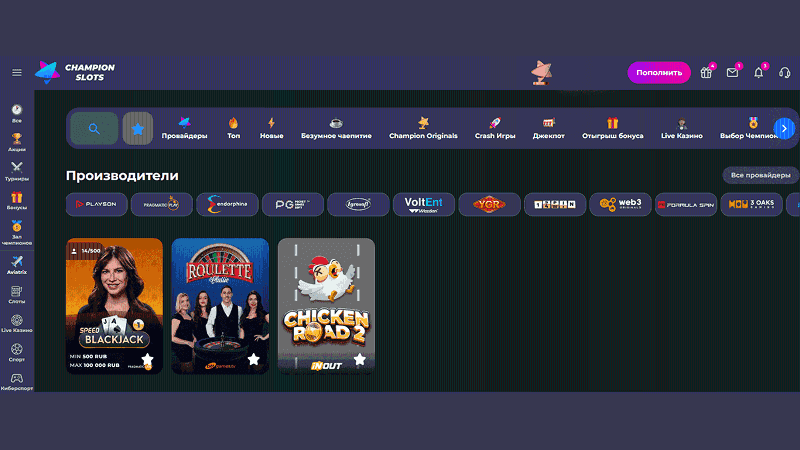The width and height of the screenshot is (800, 450).
Task: Open Live Казино in the sidebar
Action: (17, 323)
